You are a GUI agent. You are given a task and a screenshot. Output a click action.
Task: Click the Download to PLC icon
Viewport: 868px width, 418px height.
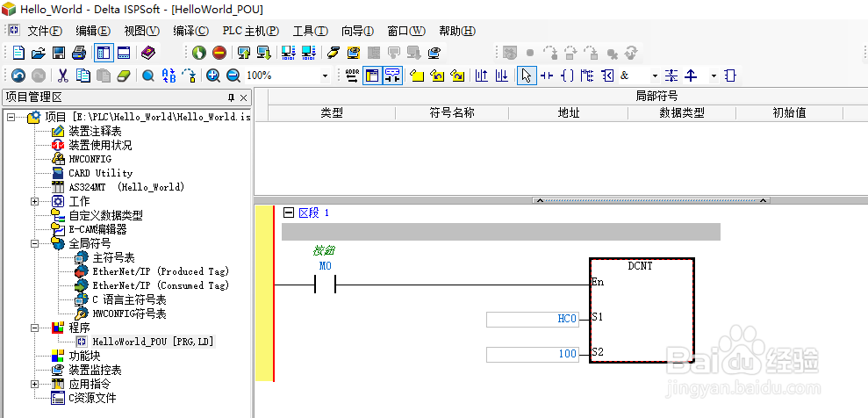(263, 53)
